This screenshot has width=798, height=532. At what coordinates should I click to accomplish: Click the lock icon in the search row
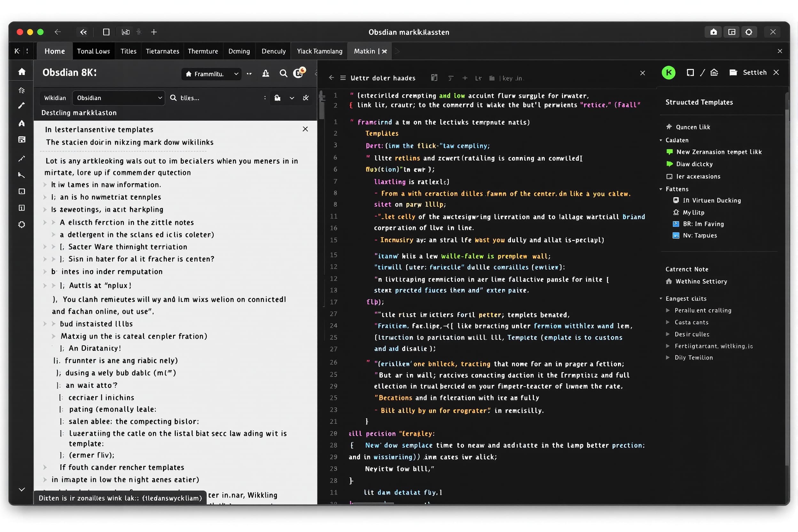click(277, 98)
